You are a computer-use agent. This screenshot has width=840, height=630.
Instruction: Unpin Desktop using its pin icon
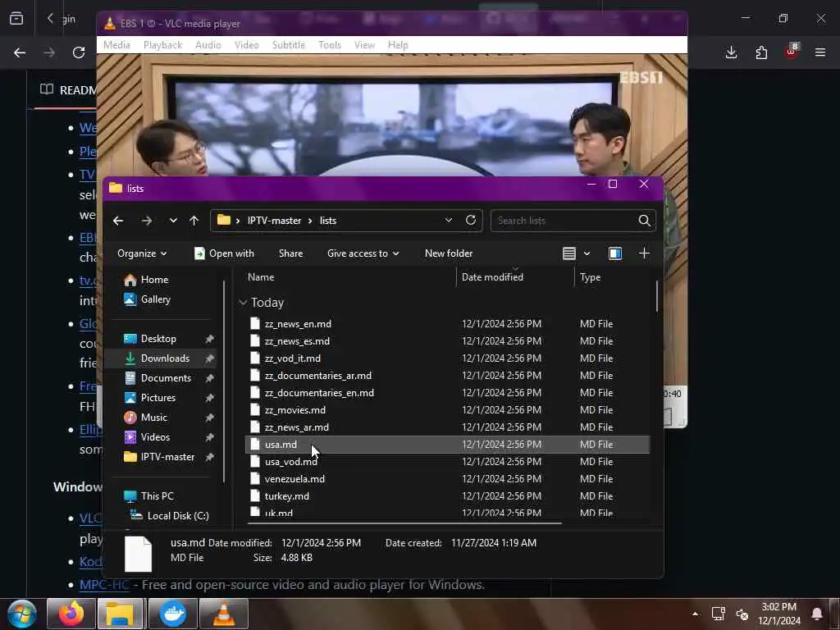pyautogui.click(x=210, y=339)
